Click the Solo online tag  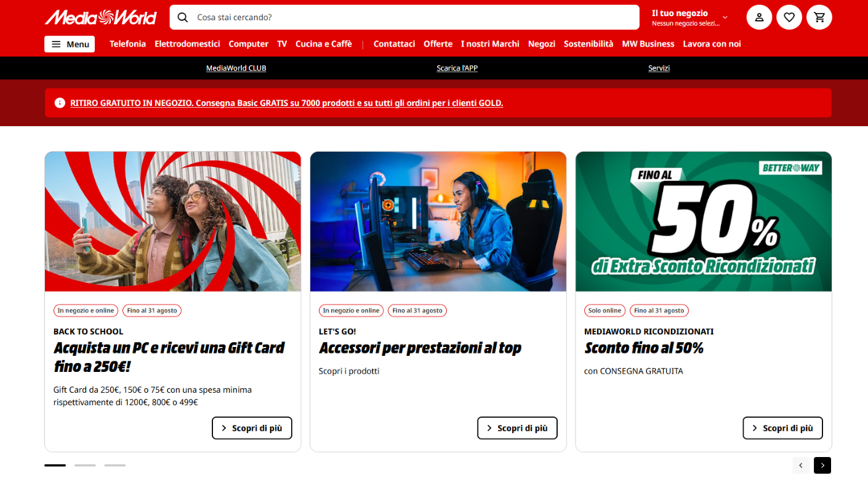pyautogui.click(x=604, y=310)
